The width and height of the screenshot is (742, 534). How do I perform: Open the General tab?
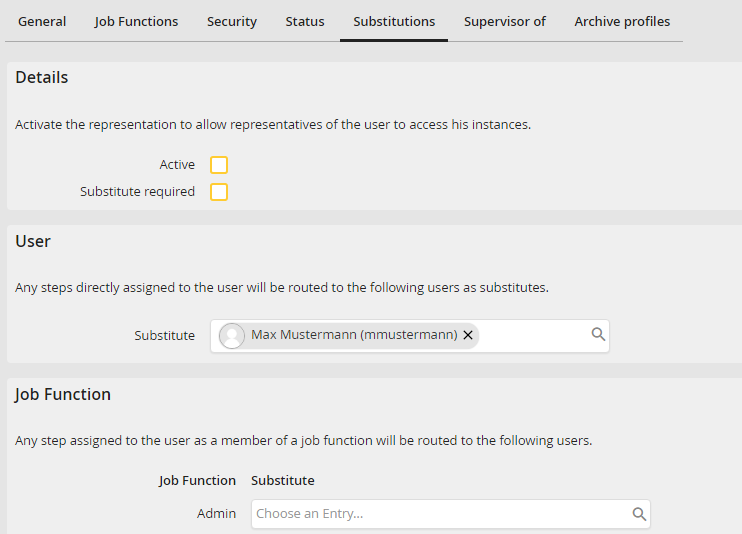coord(42,22)
